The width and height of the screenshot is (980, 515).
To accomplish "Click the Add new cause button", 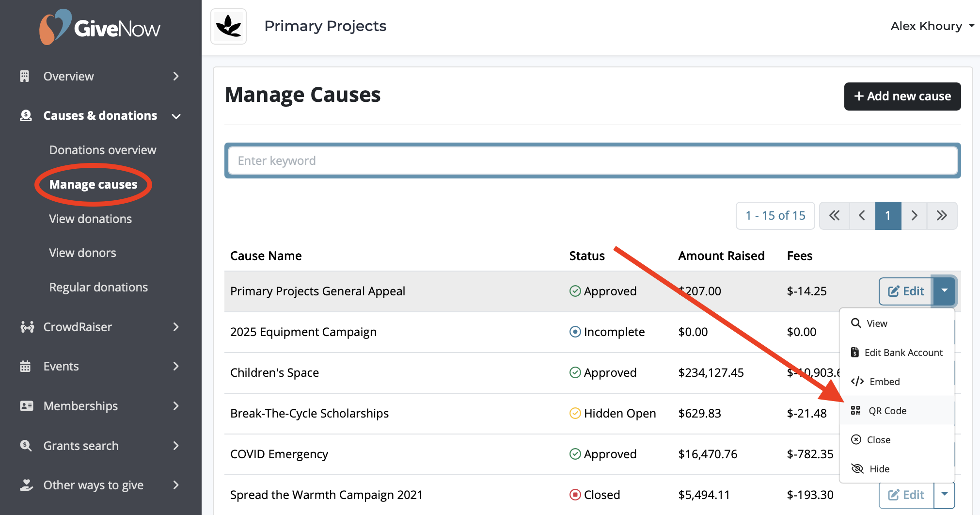I will [x=902, y=96].
